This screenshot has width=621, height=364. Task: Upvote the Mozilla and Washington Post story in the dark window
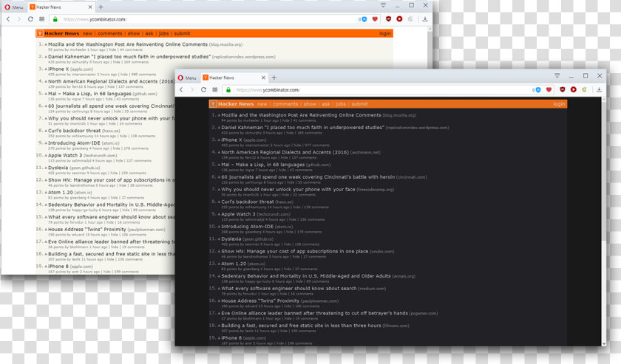[x=219, y=115]
